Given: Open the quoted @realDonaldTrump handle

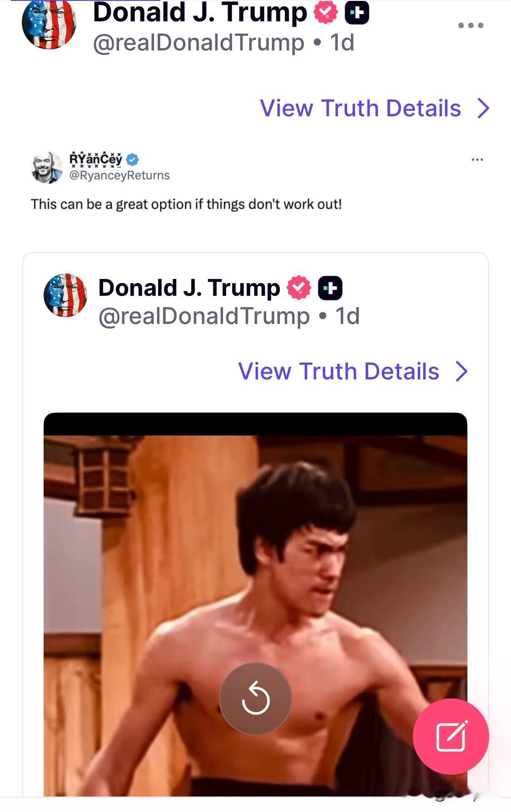Looking at the screenshot, I should coord(203,316).
